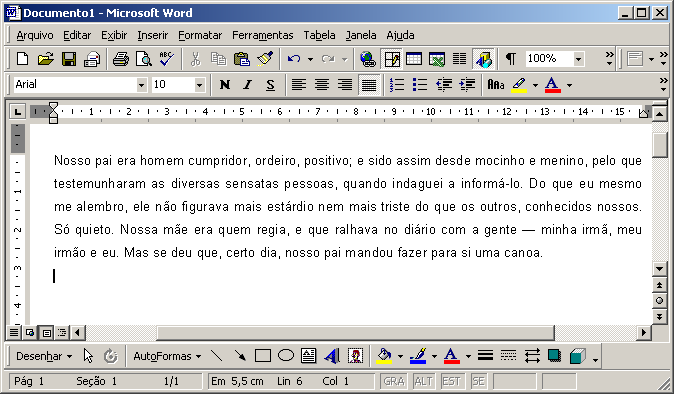
Task: Create a new blank document
Action: 22,58
